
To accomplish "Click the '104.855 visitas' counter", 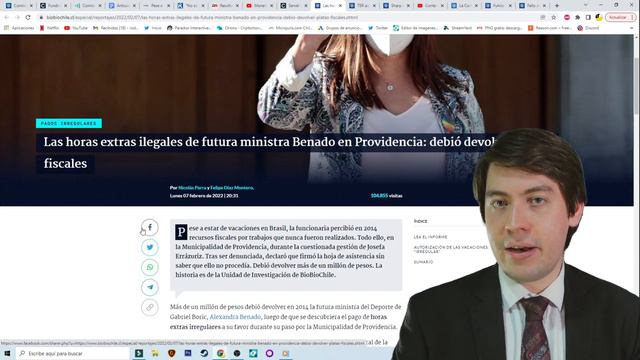I will (x=387, y=196).
